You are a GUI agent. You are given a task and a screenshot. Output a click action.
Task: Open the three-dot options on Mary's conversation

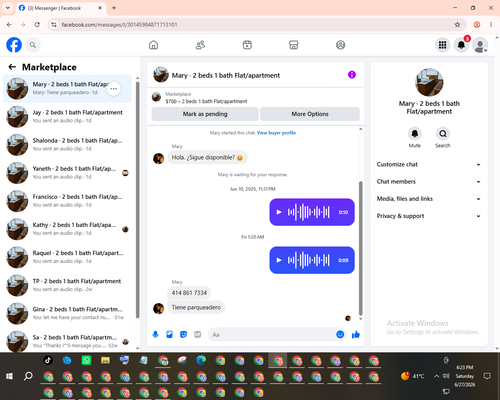114,89
